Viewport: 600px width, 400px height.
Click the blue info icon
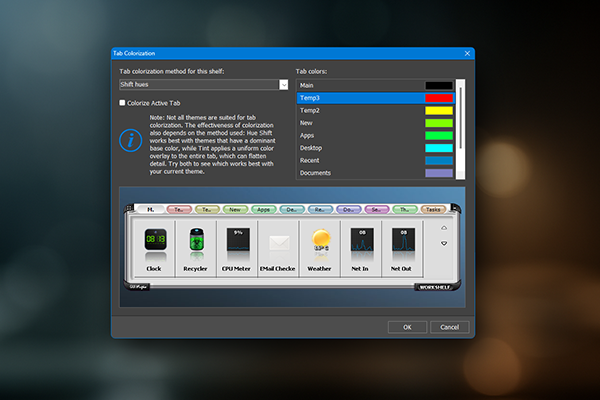point(130,140)
